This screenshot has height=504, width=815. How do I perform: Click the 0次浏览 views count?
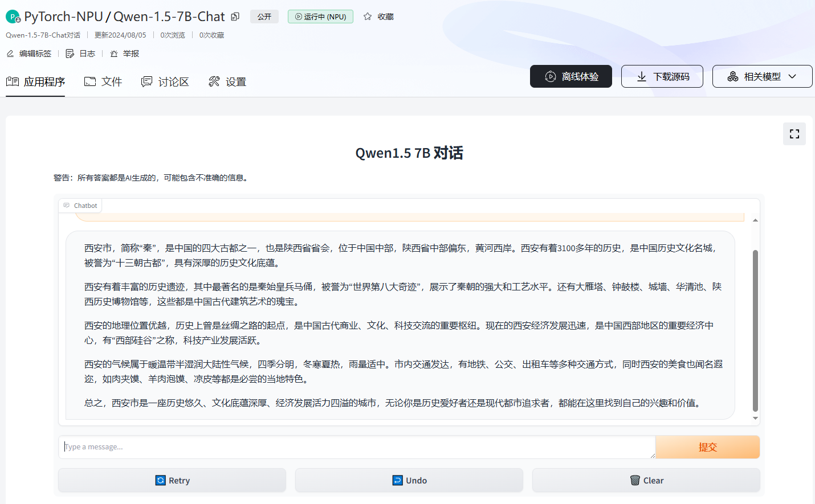pyautogui.click(x=173, y=35)
